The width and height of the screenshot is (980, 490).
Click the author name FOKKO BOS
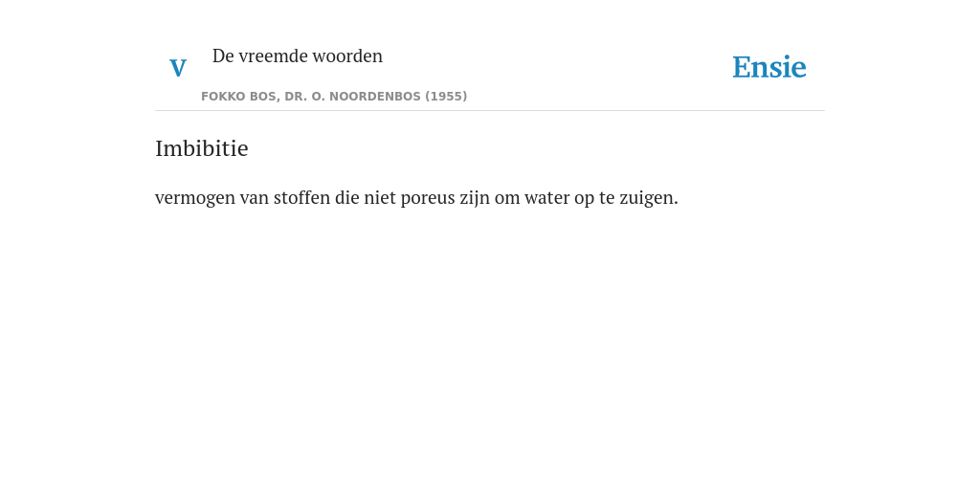(238, 97)
